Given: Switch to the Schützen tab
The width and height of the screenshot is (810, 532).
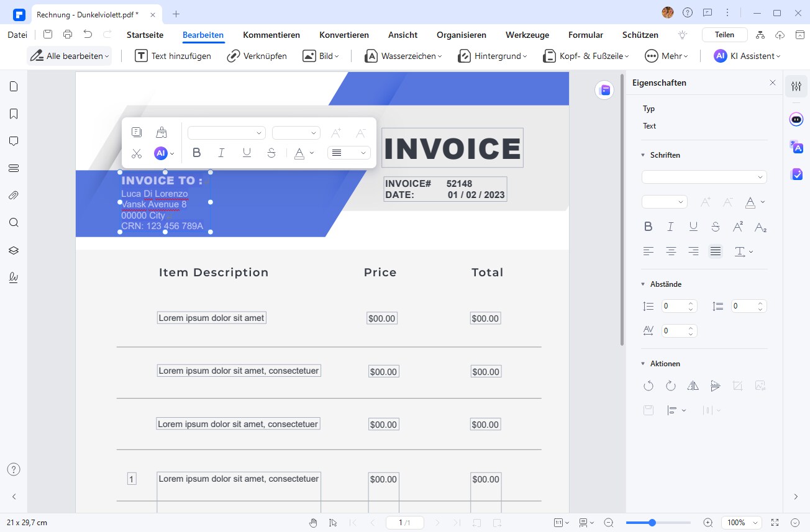Looking at the screenshot, I should 640,35.
